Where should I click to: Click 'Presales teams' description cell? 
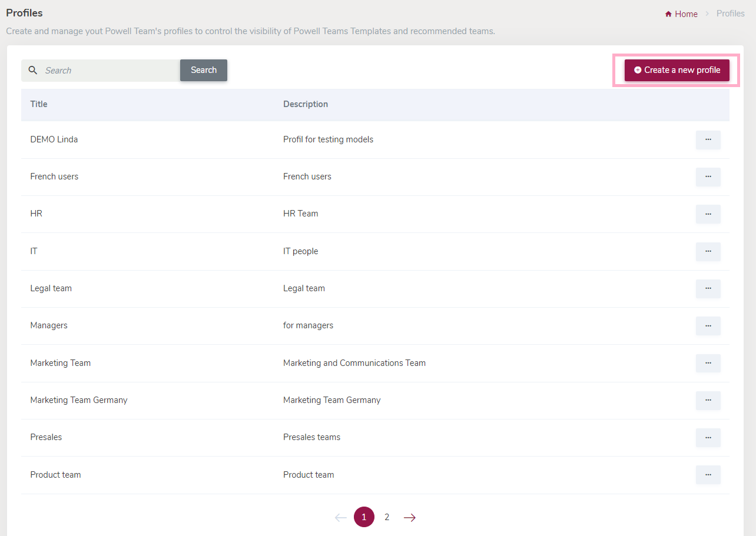point(312,437)
